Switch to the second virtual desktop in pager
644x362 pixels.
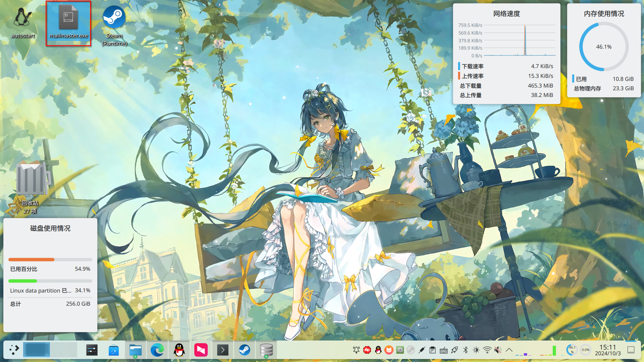coord(64,350)
